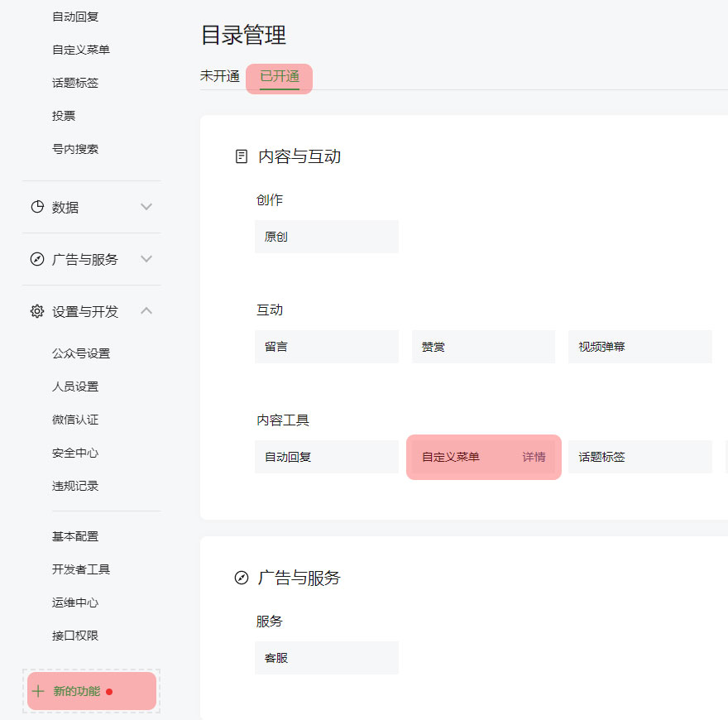
Task: Click the pie chart 数据 icon
Action: coord(37,207)
